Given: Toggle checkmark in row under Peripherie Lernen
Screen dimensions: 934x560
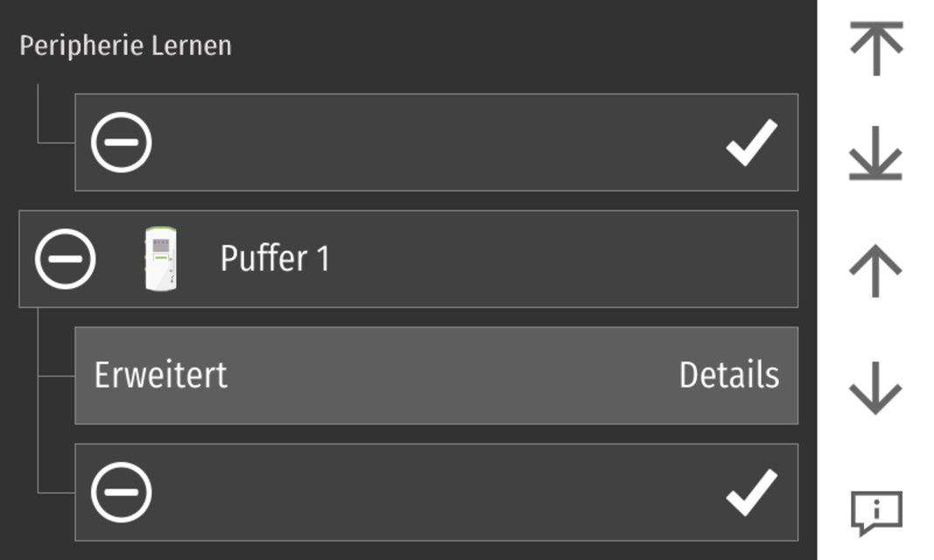Looking at the screenshot, I should pos(751,142).
